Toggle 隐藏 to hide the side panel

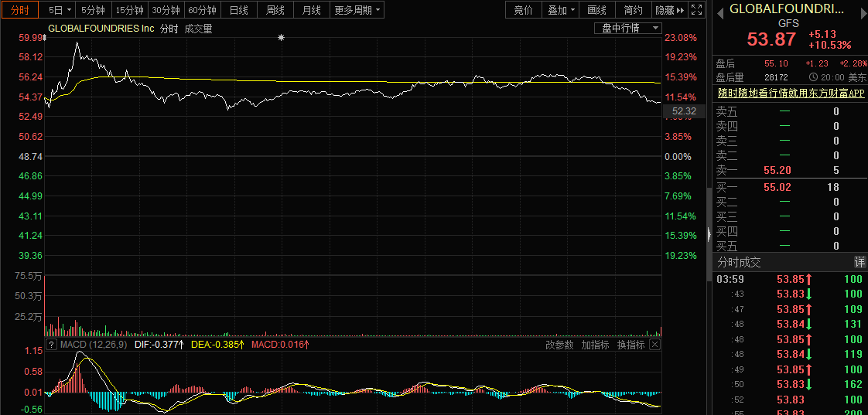coord(668,10)
